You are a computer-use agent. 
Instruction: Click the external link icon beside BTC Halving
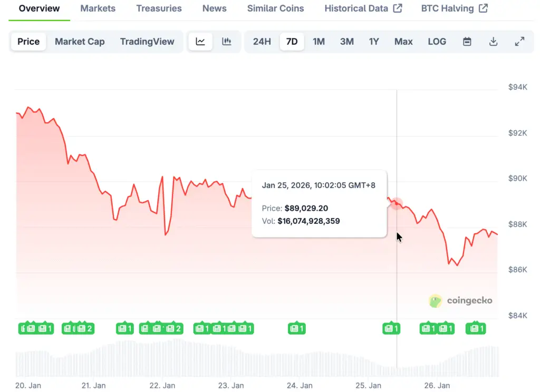483,8
